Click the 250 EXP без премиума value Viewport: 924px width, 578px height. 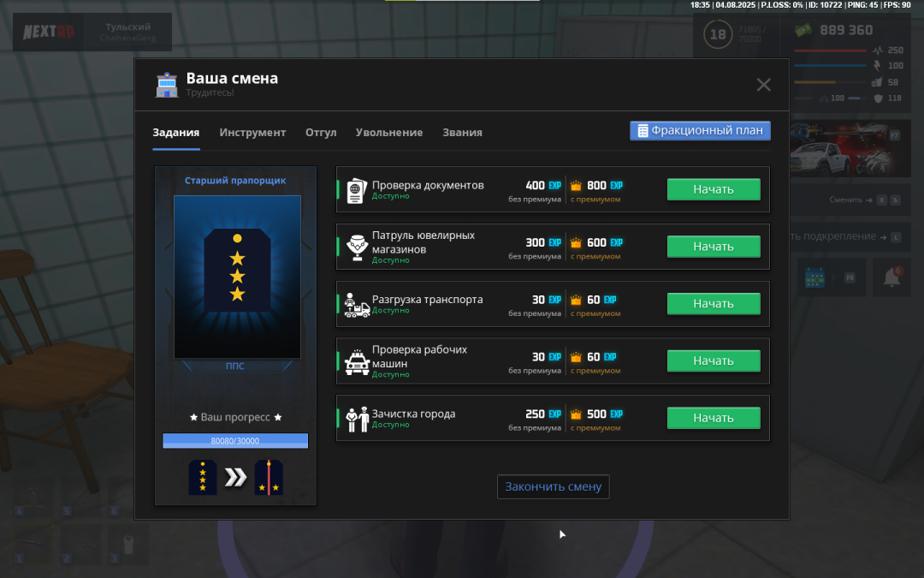pos(542,414)
